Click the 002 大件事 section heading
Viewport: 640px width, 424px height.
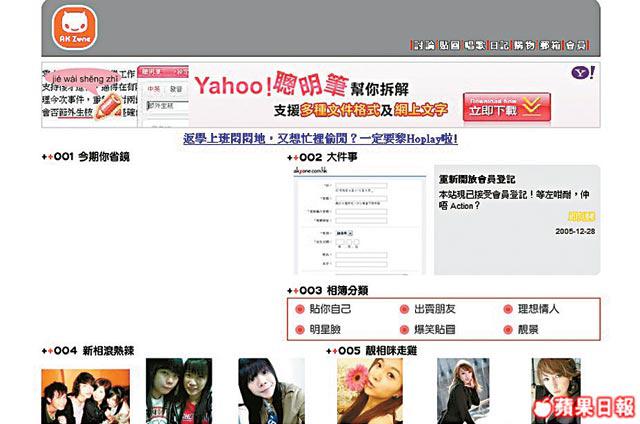(x=322, y=157)
